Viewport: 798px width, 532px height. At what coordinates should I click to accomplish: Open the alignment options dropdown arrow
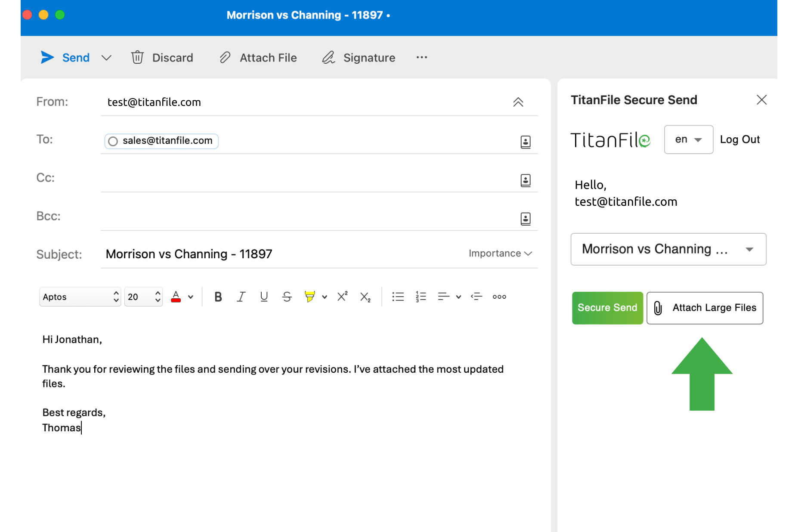tap(458, 297)
